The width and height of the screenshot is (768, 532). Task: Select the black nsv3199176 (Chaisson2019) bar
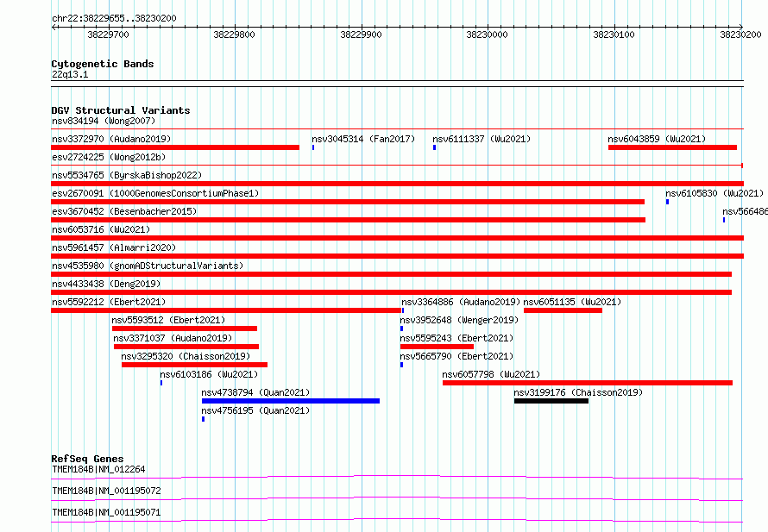551,401
